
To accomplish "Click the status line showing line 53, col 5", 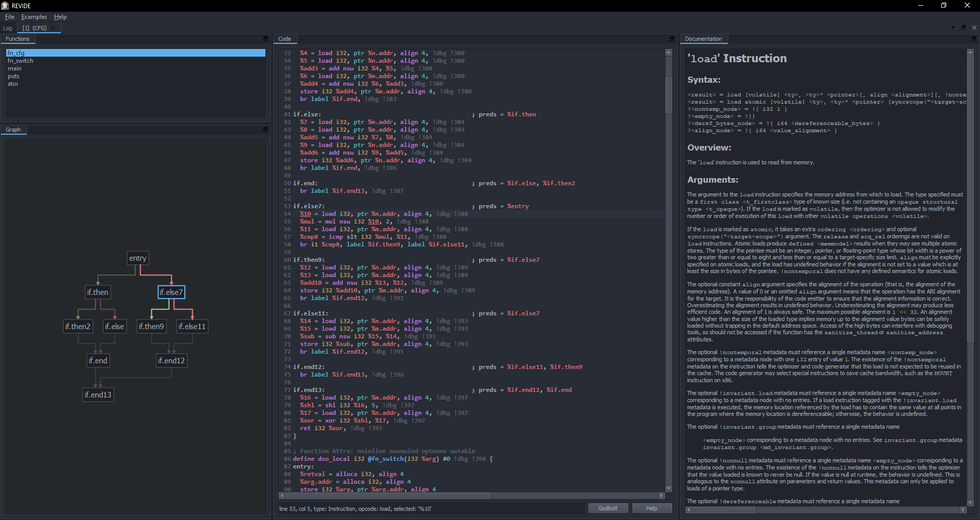I will pos(431,508).
